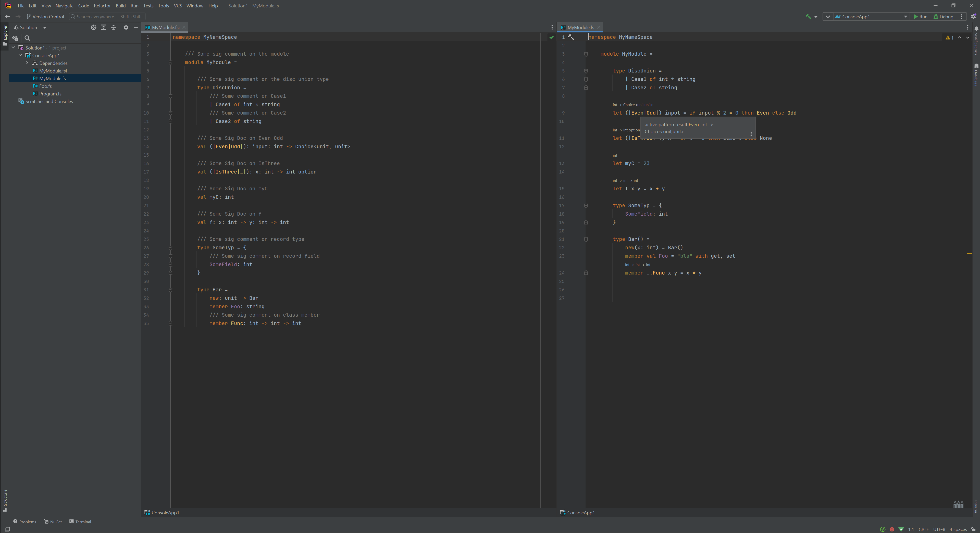Open Solution view selector dropdown
Viewport: 980px width, 533px height.
click(x=44, y=27)
